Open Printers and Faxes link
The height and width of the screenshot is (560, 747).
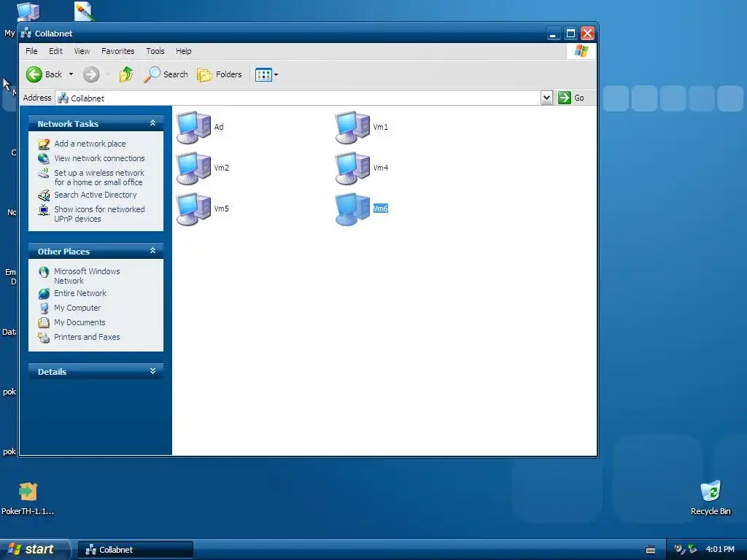coord(87,337)
